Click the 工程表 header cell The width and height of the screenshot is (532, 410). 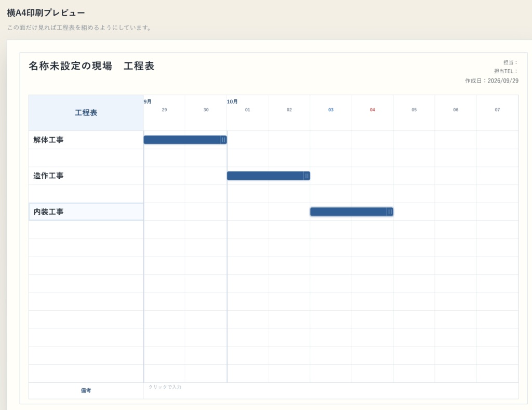tap(86, 113)
